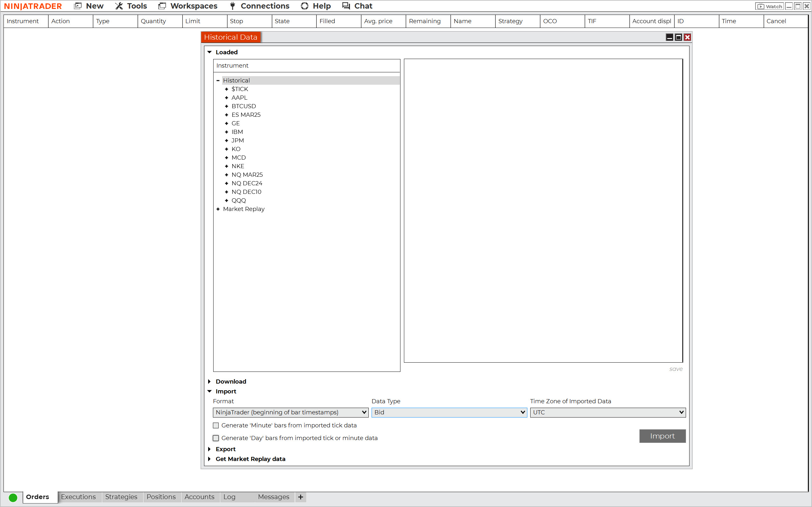The image size is (812, 507).
Task: Open the Time Zone dropdown showing UTC
Action: (607, 412)
